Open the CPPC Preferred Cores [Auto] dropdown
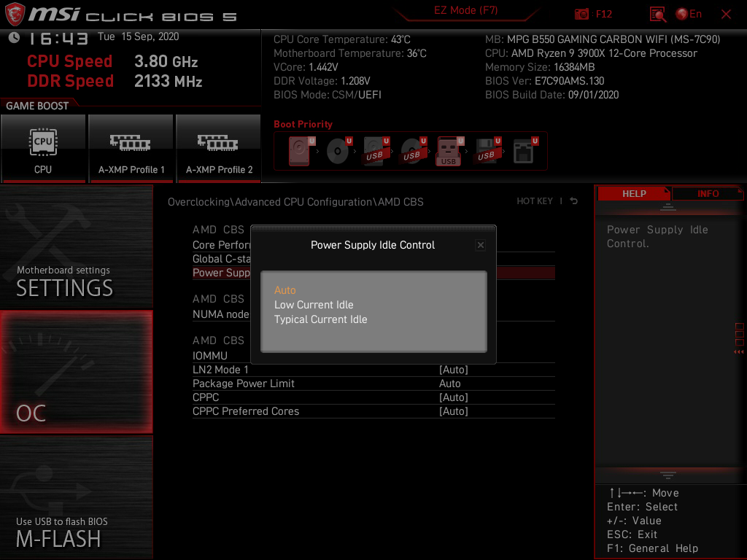Image resolution: width=747 pixels, height=560 pixels. coord(453,411)
